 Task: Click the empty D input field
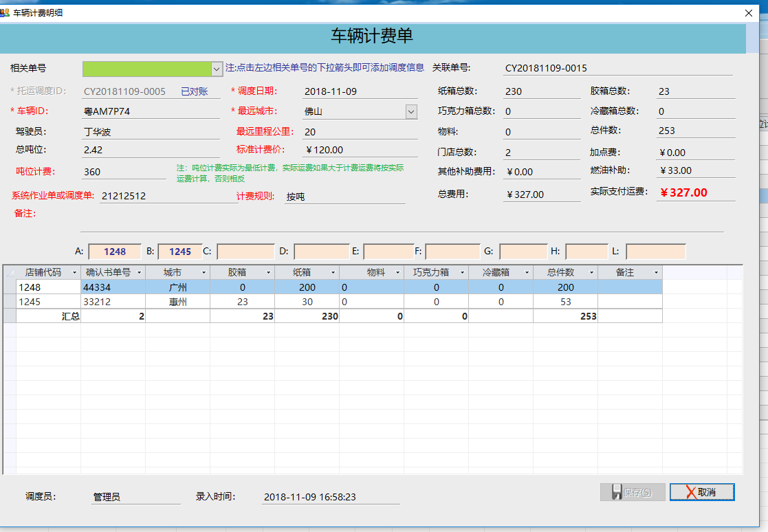321,252
